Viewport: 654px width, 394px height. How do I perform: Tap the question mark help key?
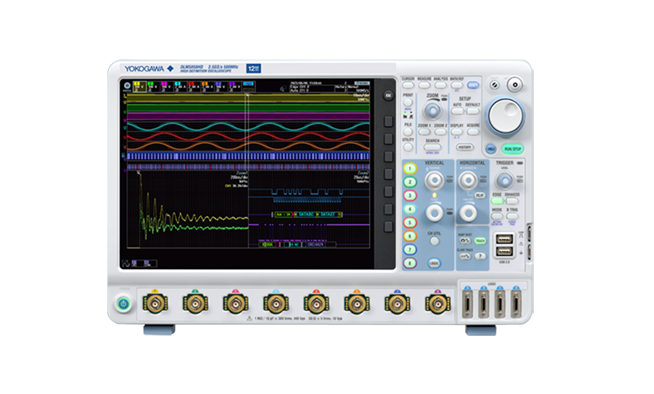coord(480,256)
